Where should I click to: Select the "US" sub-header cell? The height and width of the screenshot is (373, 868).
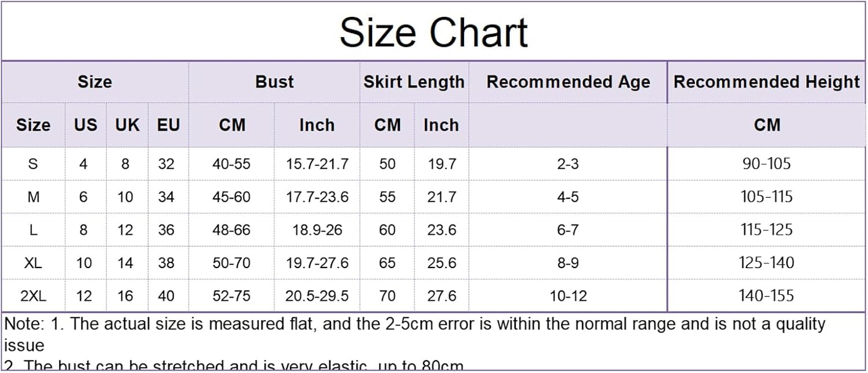coord(86,125)
